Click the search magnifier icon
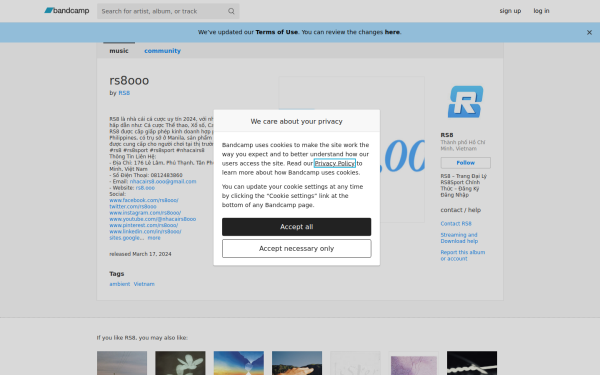Screen dimensions: 600x375 coord(231,11)
